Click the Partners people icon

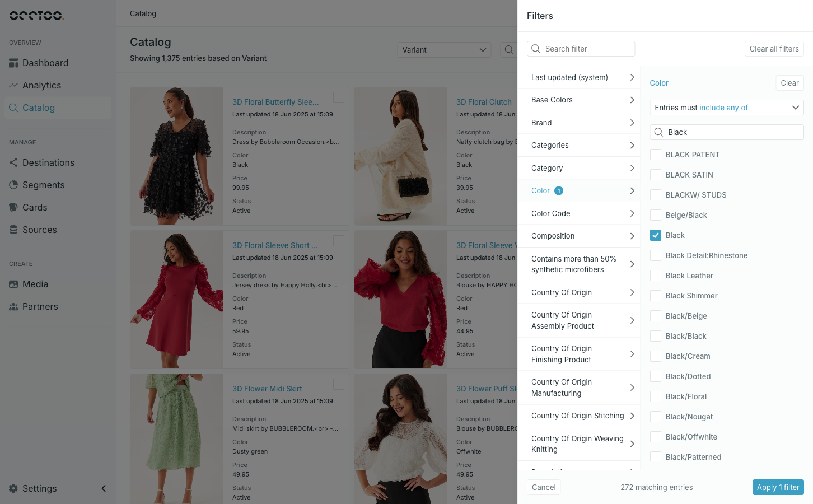13,306
